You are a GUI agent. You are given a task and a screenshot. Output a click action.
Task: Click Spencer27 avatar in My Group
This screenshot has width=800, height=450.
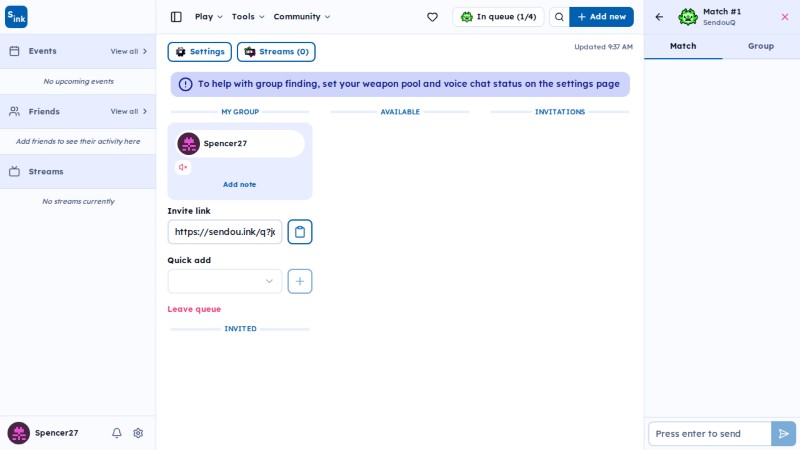tap(188, 143)
